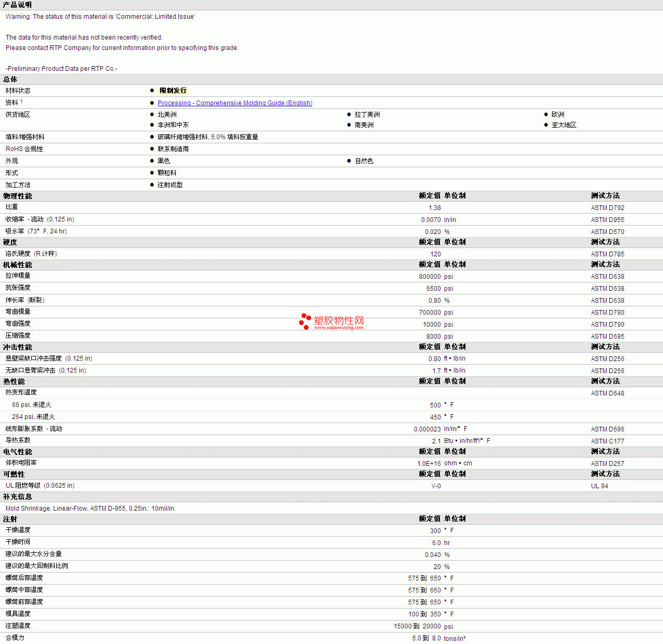The height and width of the screenshot is (644, 663).
Task: Click the 非洲和中东 region entry
Action: [174, 125]
